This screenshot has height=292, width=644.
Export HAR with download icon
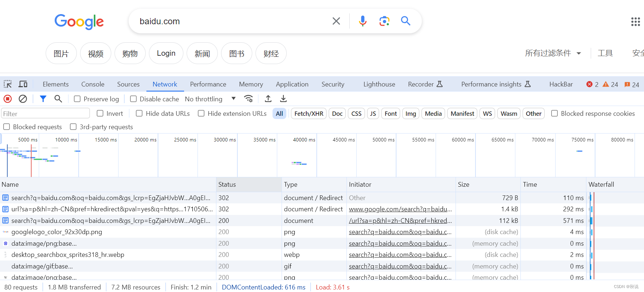point(283,99)
